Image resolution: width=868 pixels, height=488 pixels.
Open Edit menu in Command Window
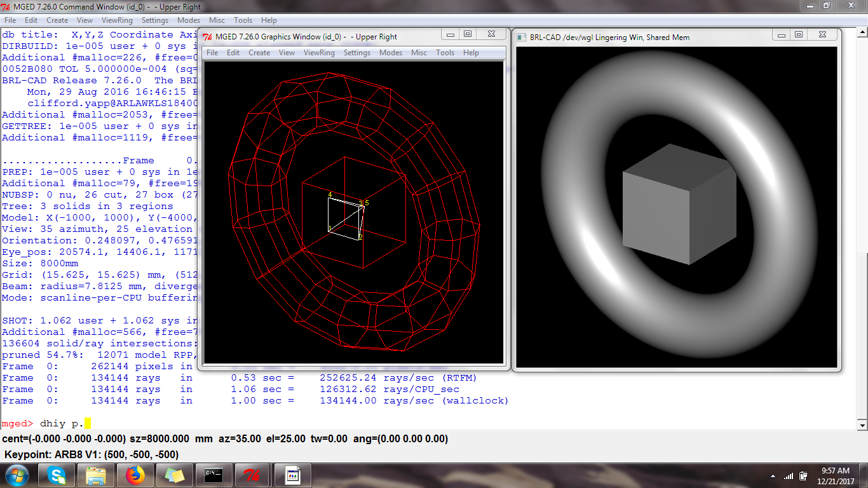point(31,20)
